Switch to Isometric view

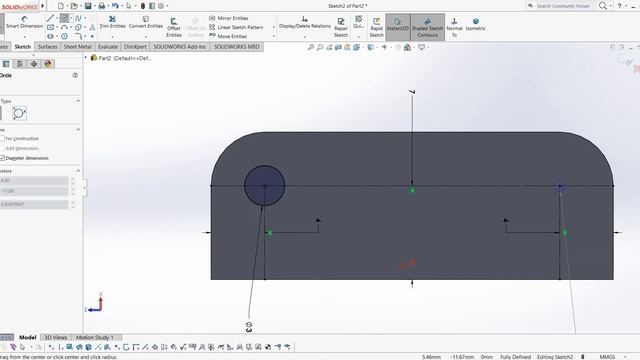(x=476, y=24)
